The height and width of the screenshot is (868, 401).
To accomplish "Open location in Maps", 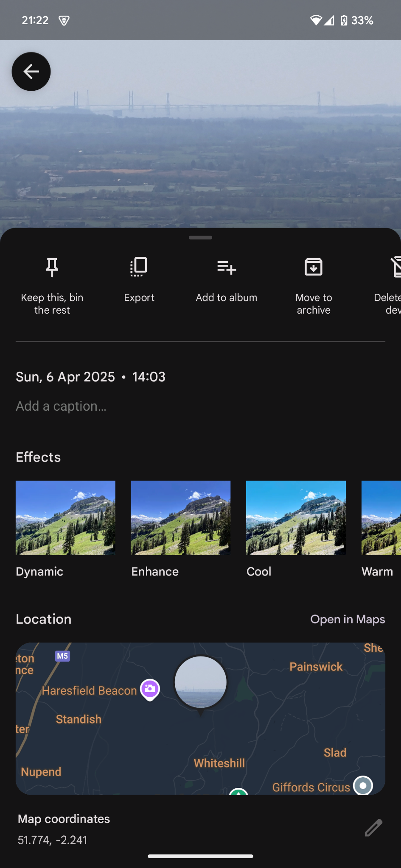I will click(348, 619).
